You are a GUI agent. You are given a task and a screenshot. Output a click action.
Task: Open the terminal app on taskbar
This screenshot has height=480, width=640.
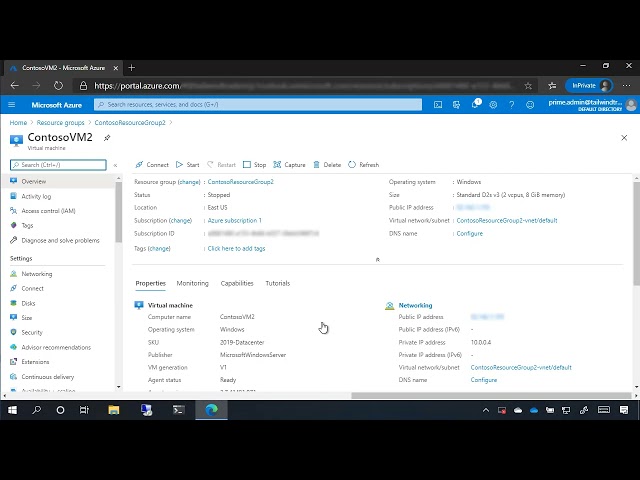[x=178, y=410]
